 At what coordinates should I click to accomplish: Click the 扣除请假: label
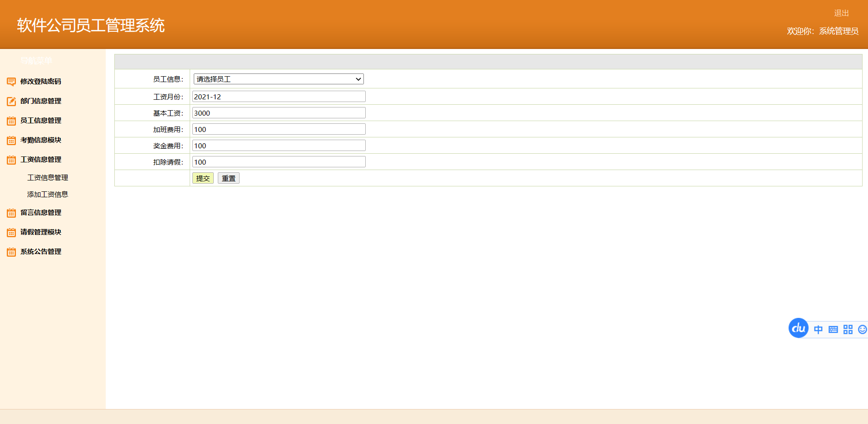coord(168,162)
